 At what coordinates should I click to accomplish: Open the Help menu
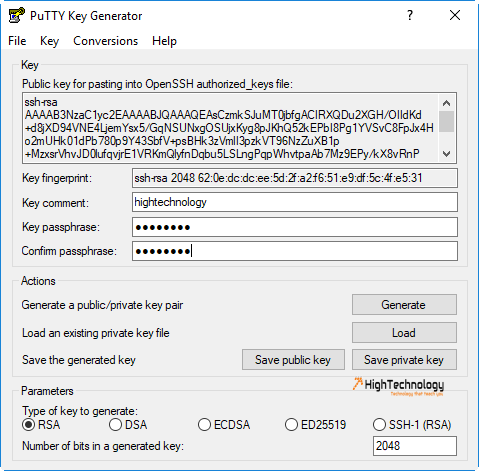point(164,41)
